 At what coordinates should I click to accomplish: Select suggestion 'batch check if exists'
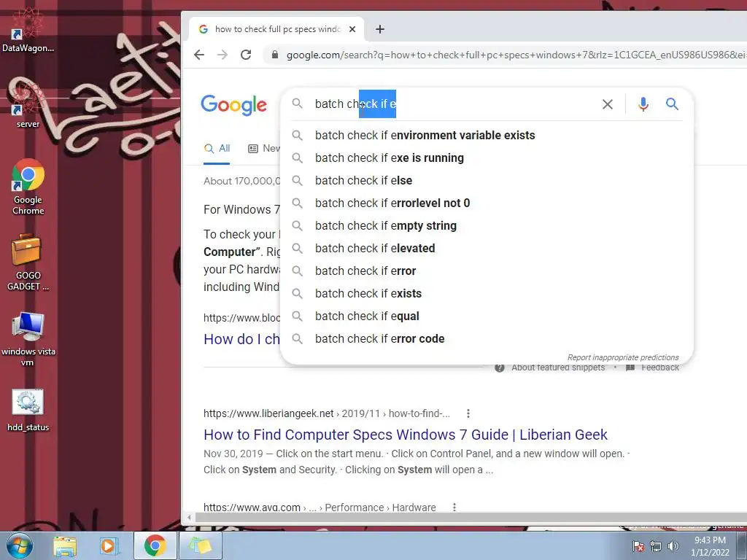[x=487, y=294]
